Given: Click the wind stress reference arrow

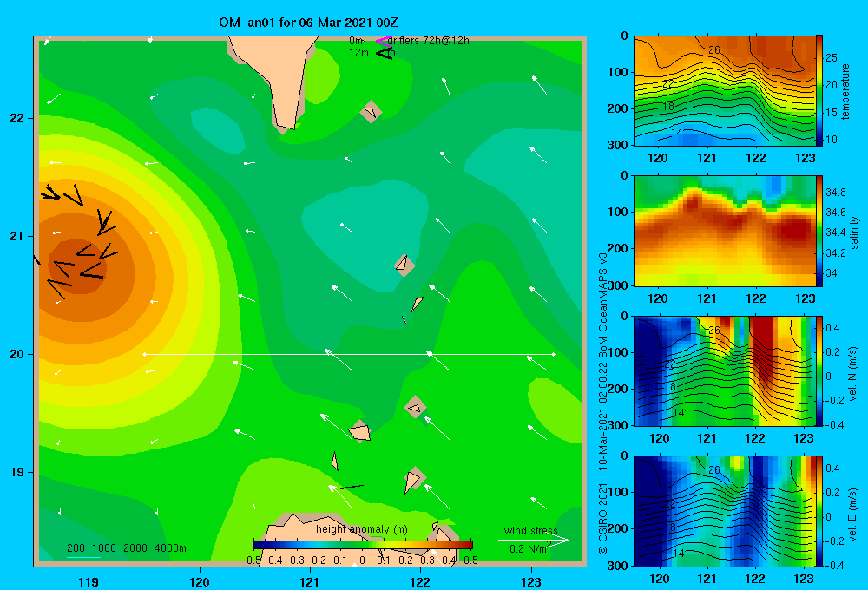Looking at the screenshot, I should pos(533,541).
